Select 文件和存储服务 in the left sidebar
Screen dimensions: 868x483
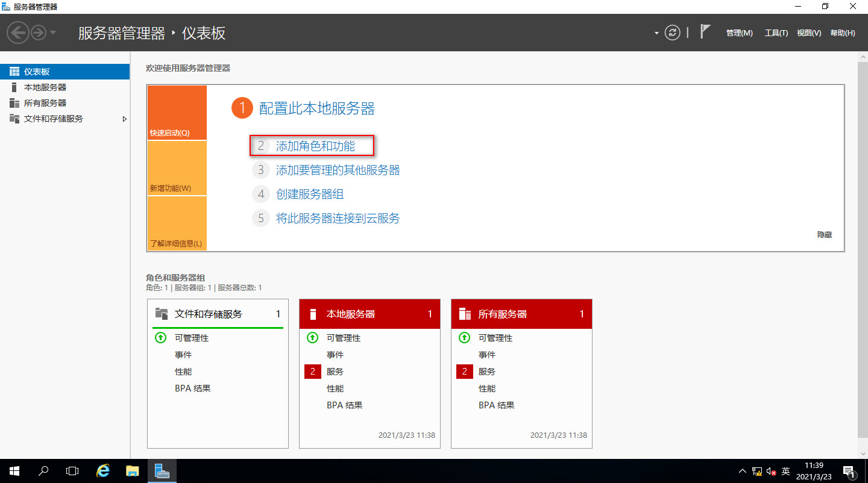point(64,119)
